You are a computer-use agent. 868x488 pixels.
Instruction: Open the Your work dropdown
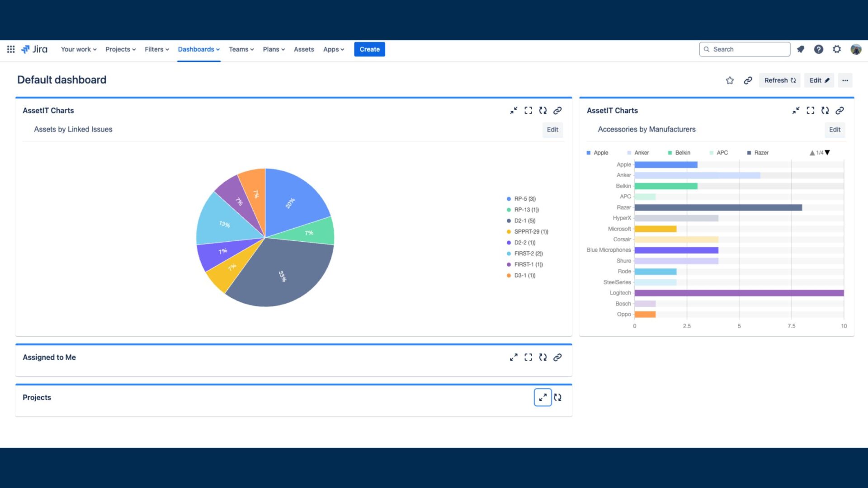click(x=79, y=49)
